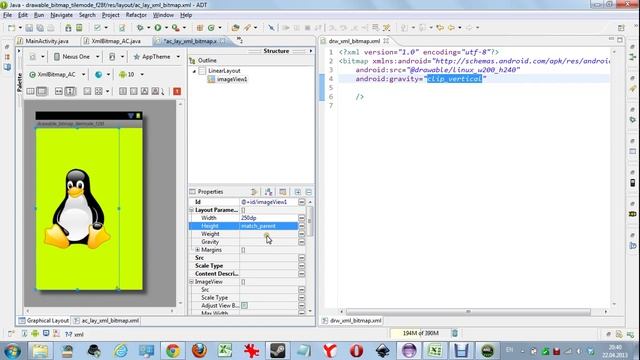Screen dimensions: 640x360
Task: Open the API level 10 dropdown
Action: click(131, 75)
